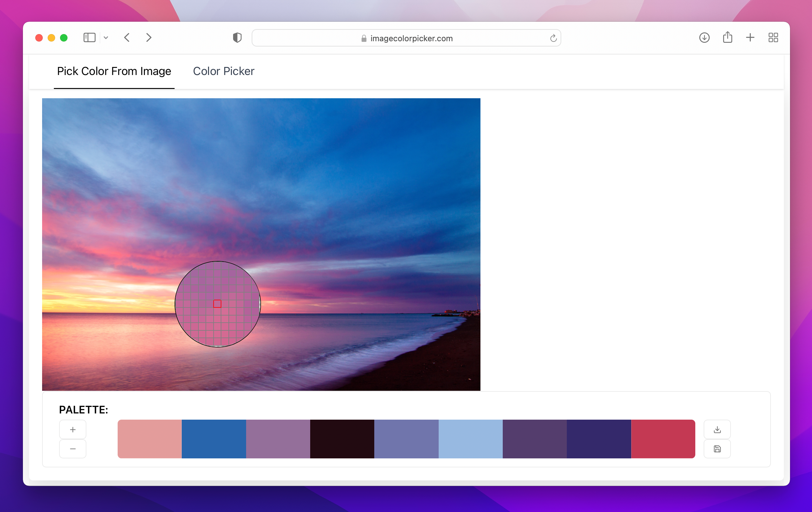Image resolution: width=812 pixels, height=512 pixels.
Task: Select the pink swatch in the palette
Action: [x=150, y=439]
